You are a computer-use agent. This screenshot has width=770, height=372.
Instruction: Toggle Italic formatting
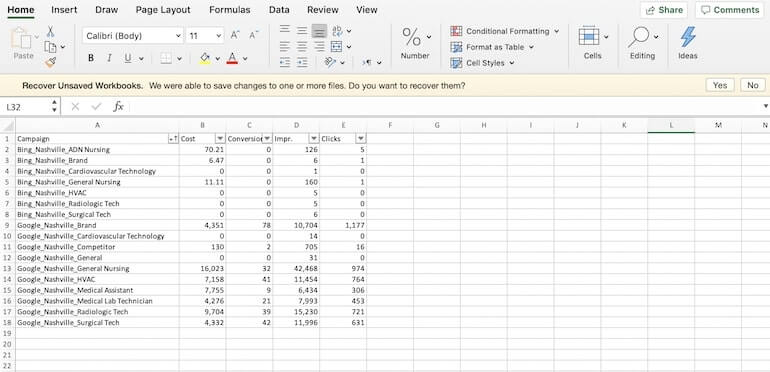coord(110,58)
